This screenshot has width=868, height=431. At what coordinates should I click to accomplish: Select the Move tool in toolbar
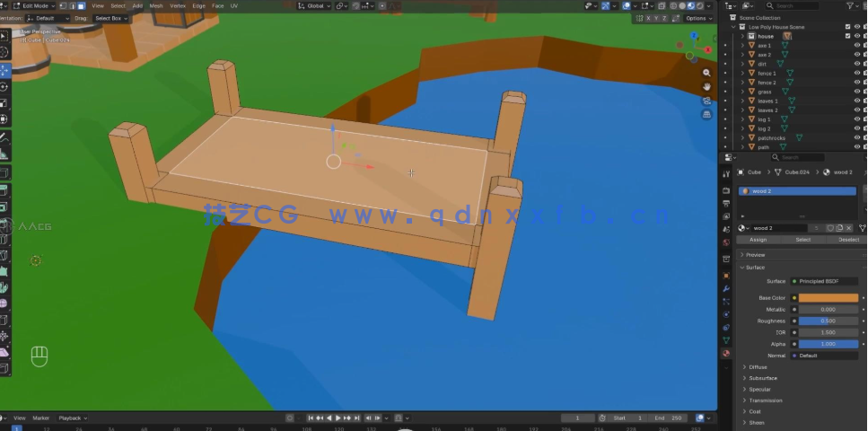click(x=4, y=70)
